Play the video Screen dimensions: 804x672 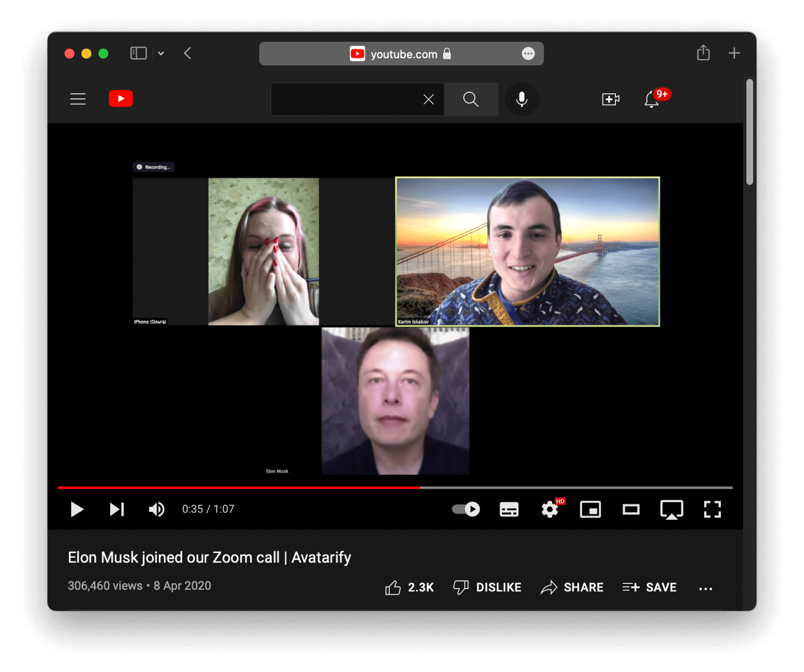click(77, 509)
